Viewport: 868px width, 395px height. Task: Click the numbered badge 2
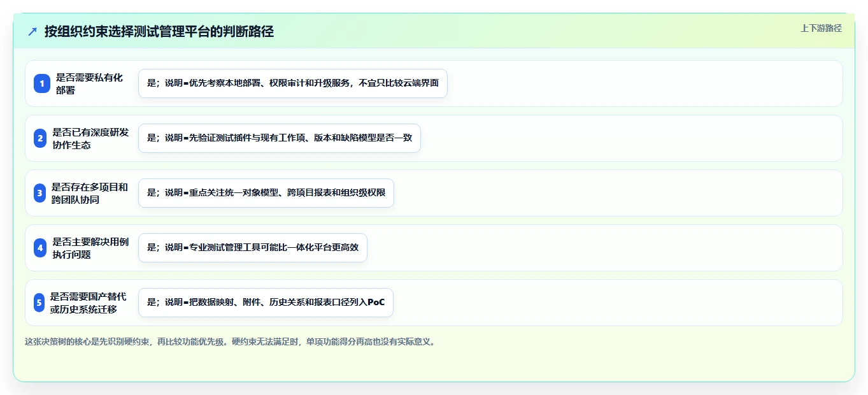[x=40, y=138]
